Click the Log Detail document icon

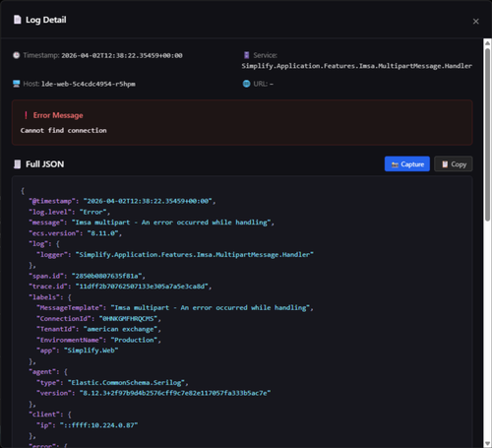tap(18, 20)
